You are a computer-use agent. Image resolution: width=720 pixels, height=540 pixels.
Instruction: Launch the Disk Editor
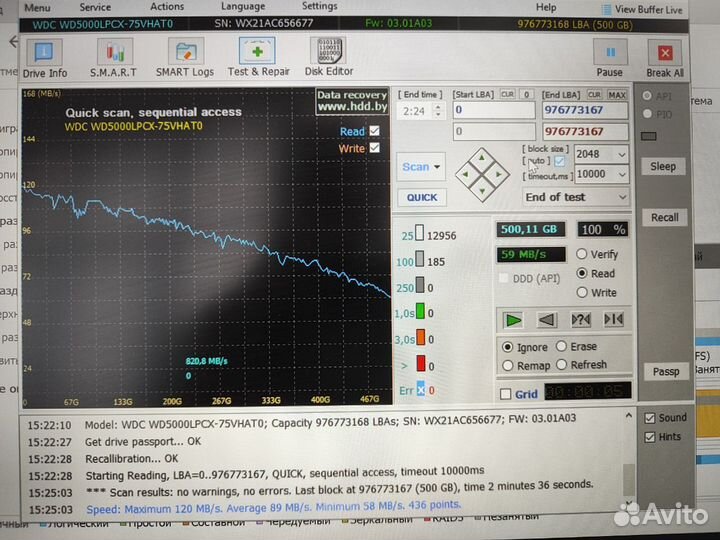click(328, 56)
